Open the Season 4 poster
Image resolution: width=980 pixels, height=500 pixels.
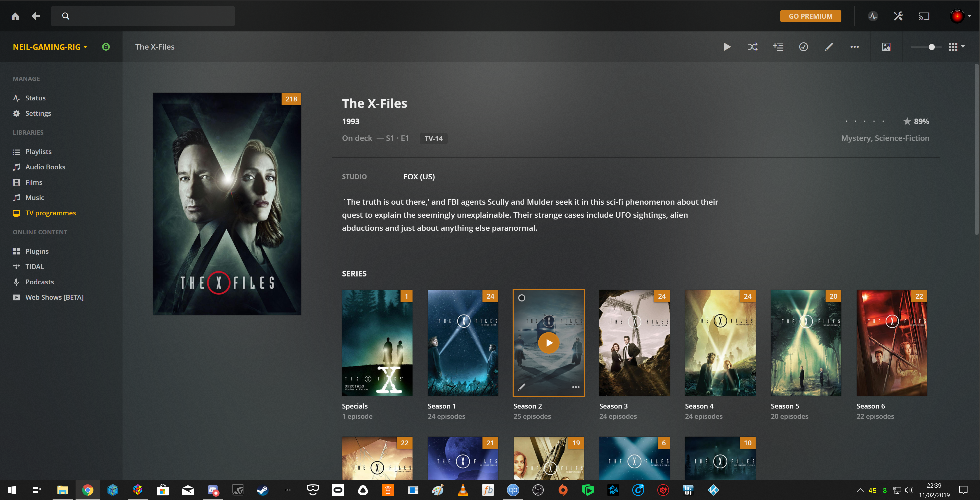(720, 343)
